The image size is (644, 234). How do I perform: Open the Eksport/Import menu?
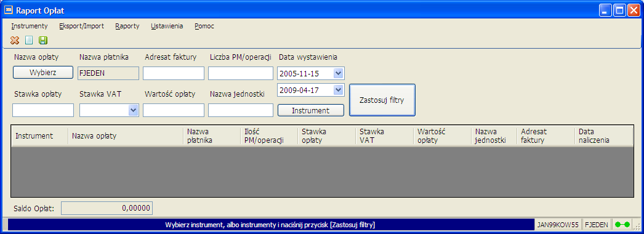coord(81,26)
